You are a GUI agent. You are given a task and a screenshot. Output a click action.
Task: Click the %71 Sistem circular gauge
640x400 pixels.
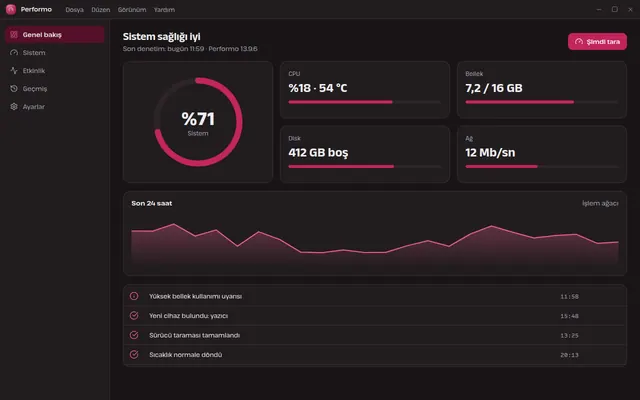[x=198, y=122]
